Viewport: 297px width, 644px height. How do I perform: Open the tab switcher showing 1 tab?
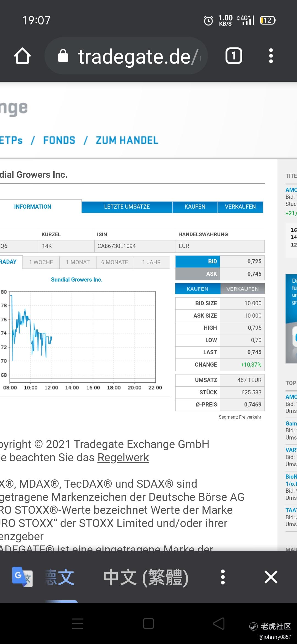(x=234, y=56)
